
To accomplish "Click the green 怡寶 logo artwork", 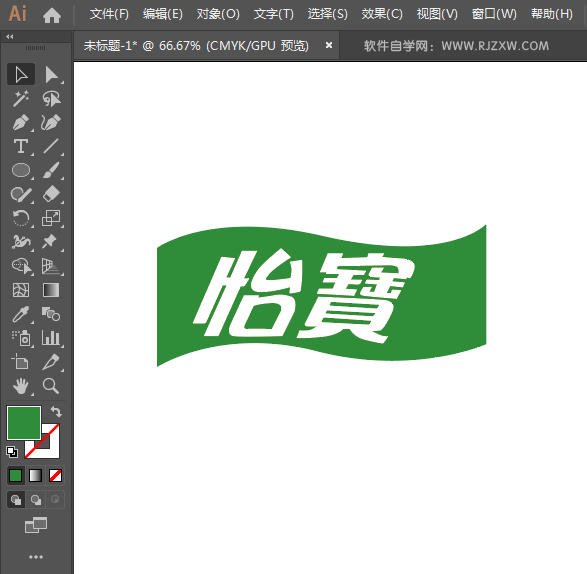I will (x=322, y=295).
